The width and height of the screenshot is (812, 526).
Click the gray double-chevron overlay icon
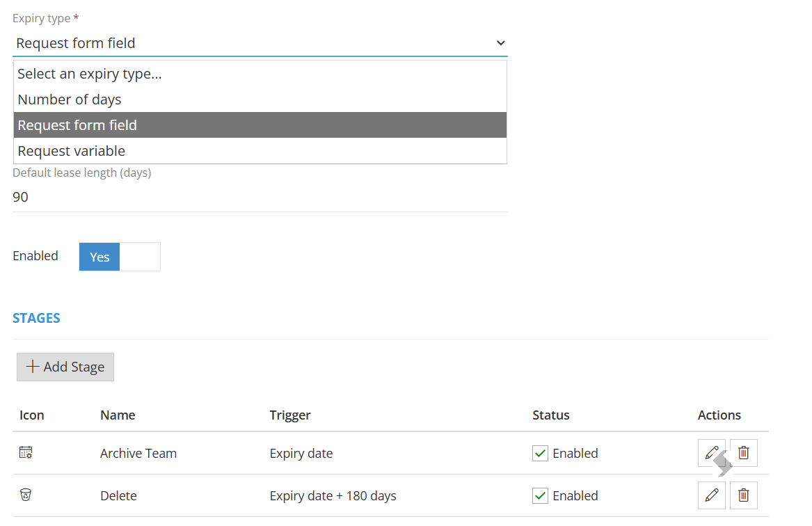tap(722, 463)
